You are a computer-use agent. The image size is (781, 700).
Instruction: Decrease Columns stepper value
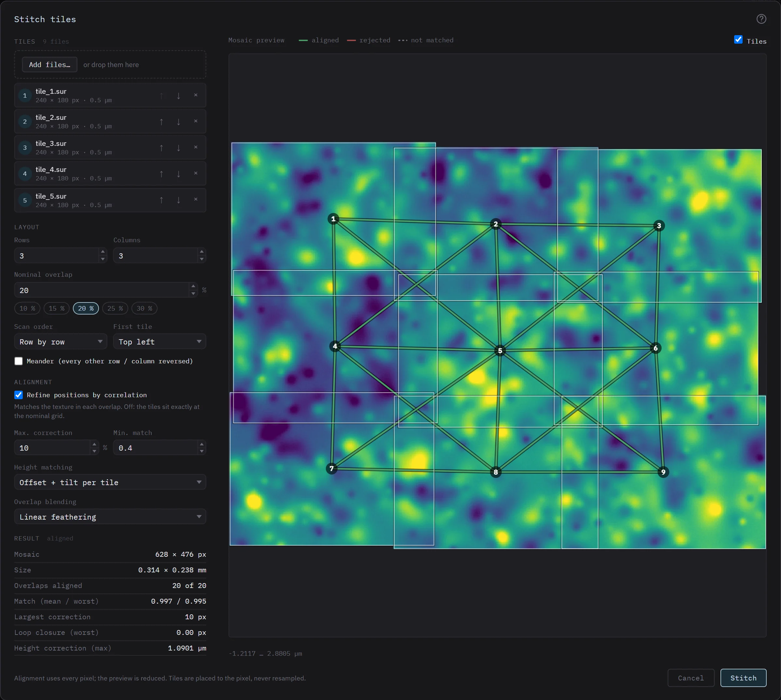(x=202, y=259)
